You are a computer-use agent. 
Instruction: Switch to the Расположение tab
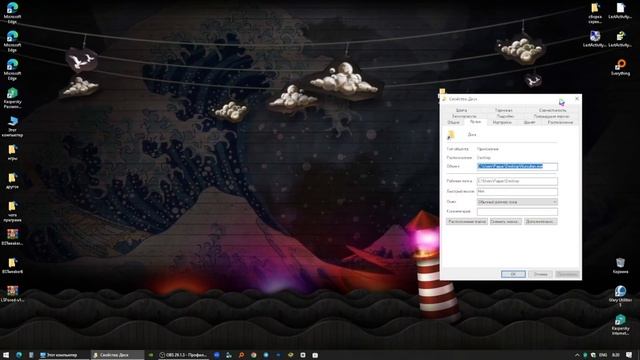560,122
